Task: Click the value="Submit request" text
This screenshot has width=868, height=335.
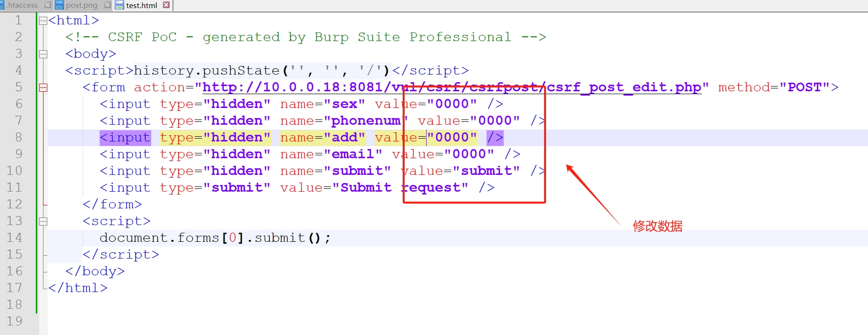Action: tap(375, 188)
